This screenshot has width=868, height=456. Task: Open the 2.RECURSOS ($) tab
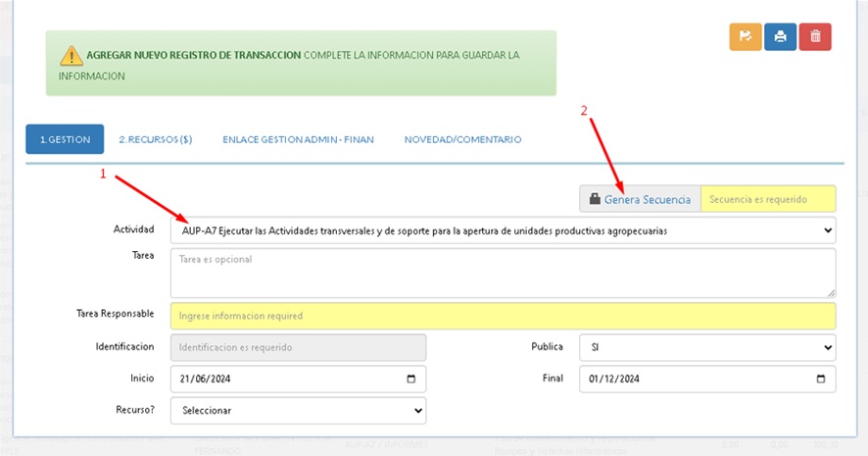click(156, 139)
